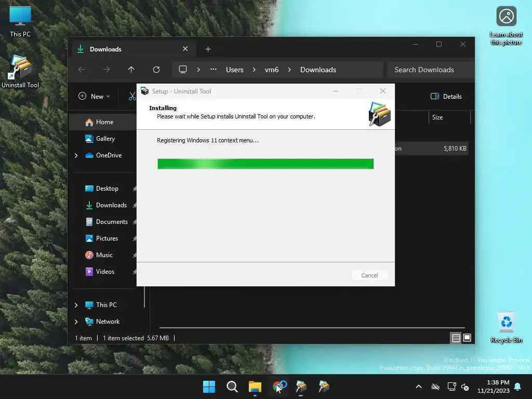The width and height of the screenshot is (532, 399).
Task: Open taskbar Search
Action: (x=232, y=387)
